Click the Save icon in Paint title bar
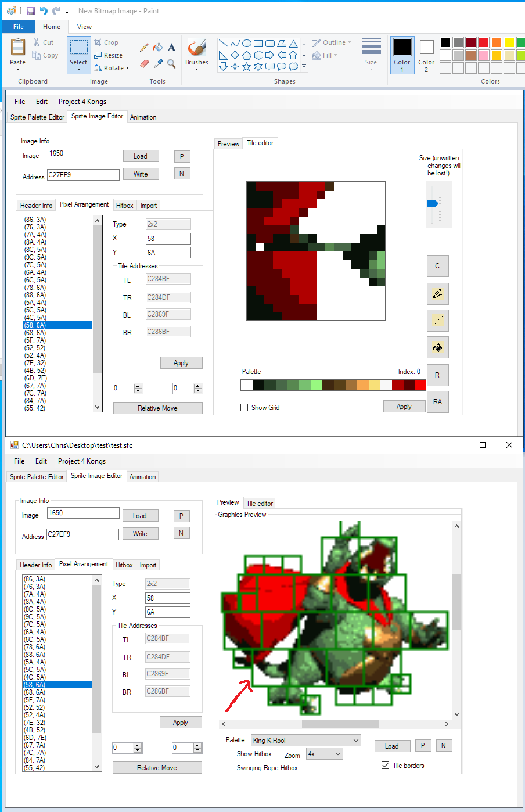The image size is (525, 812). click(x=31, y=11)
